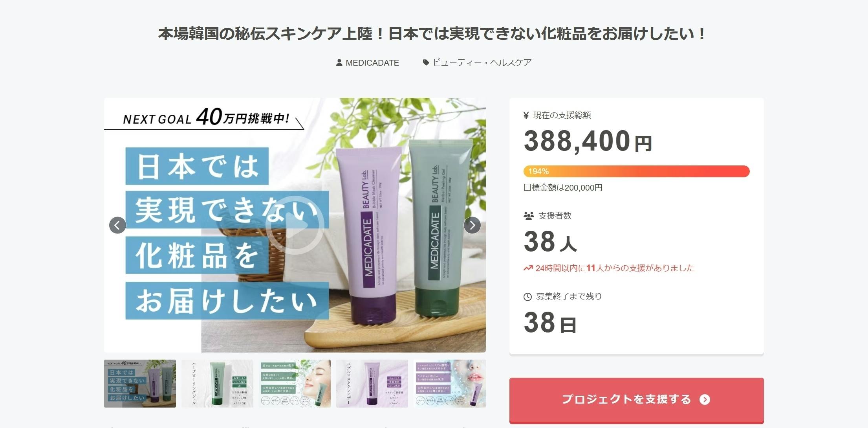Screen dimensions: 868x428
Task: Select the purple Bubble Mask Cleanser thumbnail
Action: tap(372, 384)
